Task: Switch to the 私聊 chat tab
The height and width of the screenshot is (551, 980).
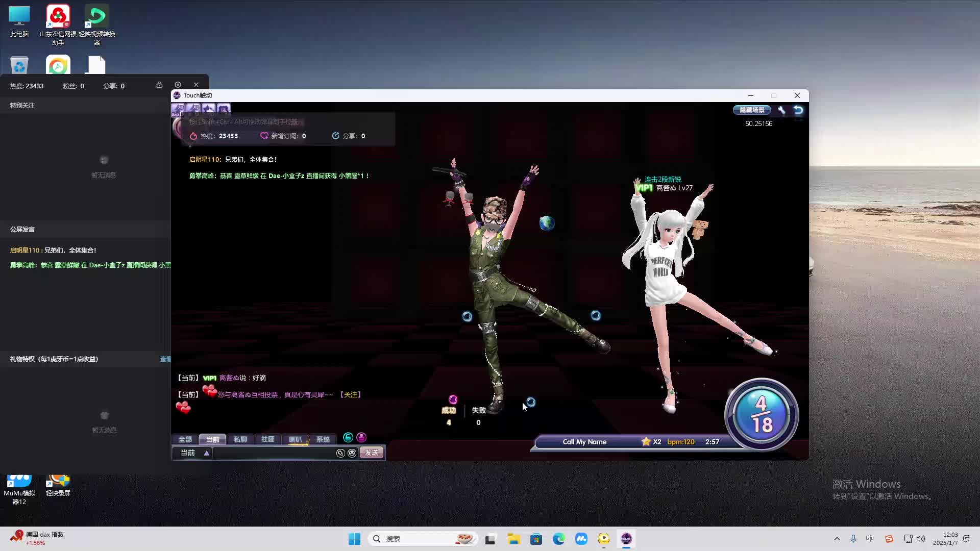Action: [240, 439]
